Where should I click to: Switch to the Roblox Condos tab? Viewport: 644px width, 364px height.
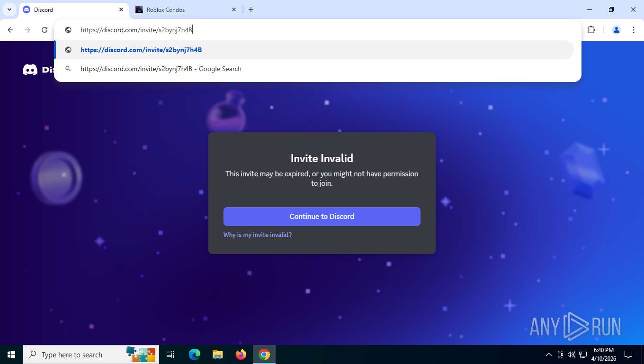(x=186, y=9)
